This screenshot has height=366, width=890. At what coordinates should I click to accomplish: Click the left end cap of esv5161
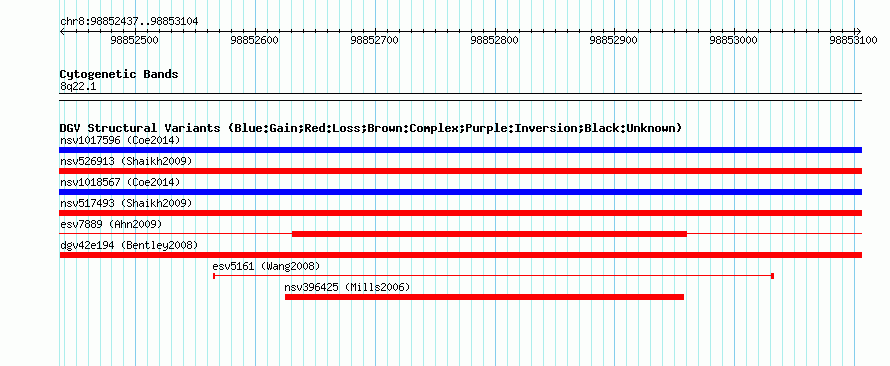[214, 276]
